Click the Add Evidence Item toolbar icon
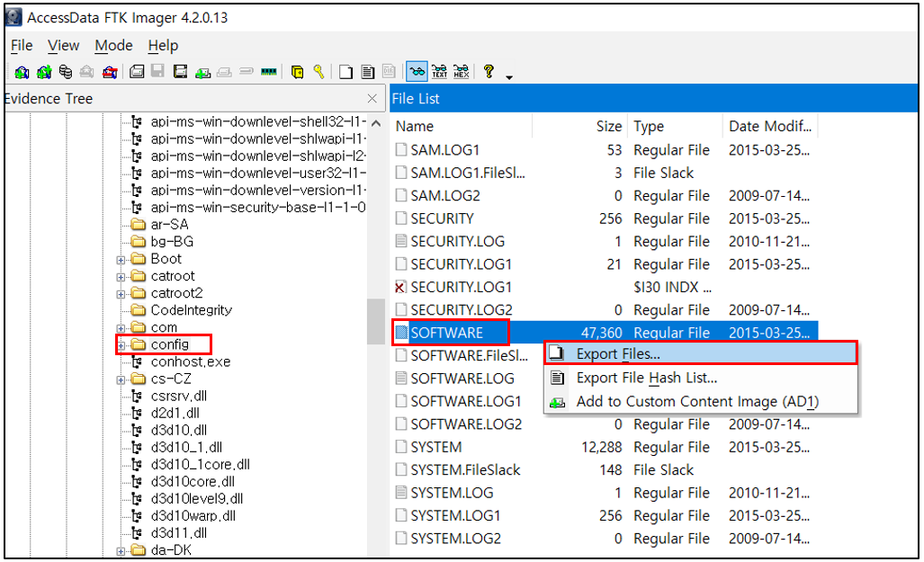Screen dimensions: 924x562 click(x=22, y=72)
